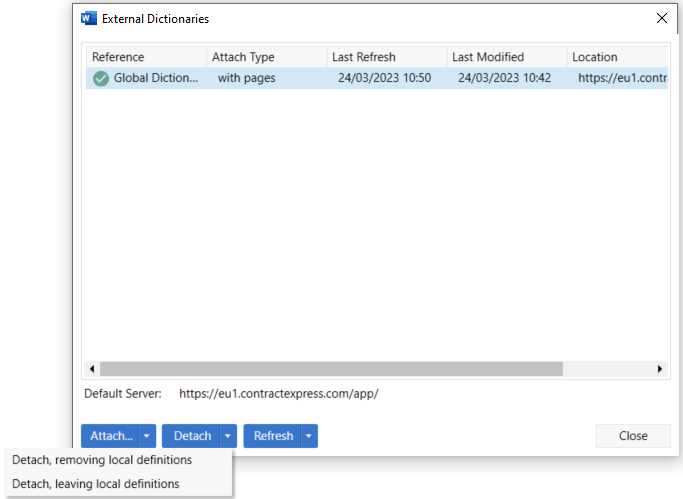Open the Refresh dropdown arrow
Screen dimensions: 683x499
(309, 436)
